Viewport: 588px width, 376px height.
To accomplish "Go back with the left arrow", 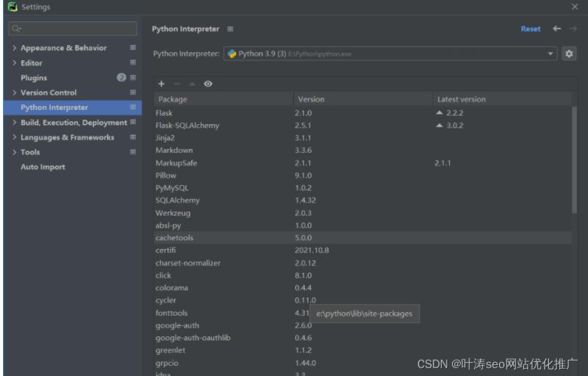I will [557, 29].
